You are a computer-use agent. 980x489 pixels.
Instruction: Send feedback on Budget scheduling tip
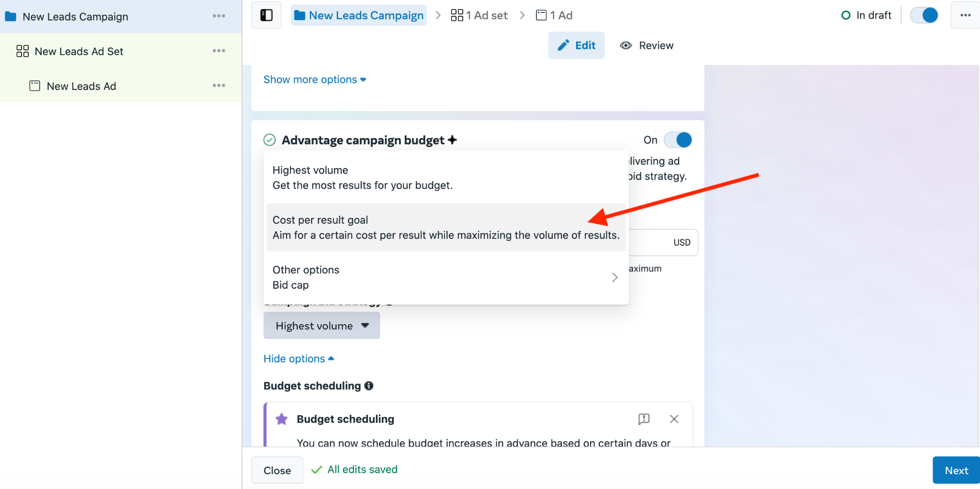click(x=644, y=419)
